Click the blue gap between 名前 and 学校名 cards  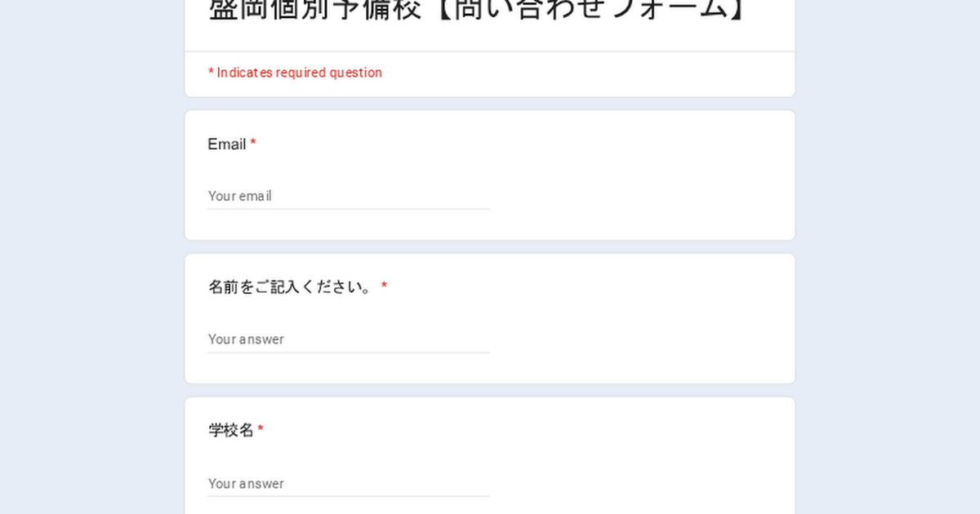[490, 390]
